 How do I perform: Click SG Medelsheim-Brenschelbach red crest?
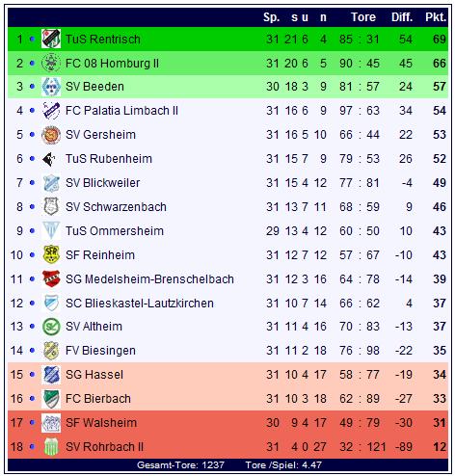tap(51, 278)
